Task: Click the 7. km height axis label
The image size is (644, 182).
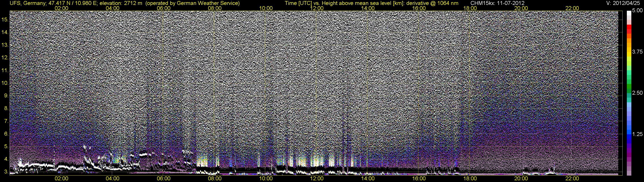Action: click(x=6, y=121)
